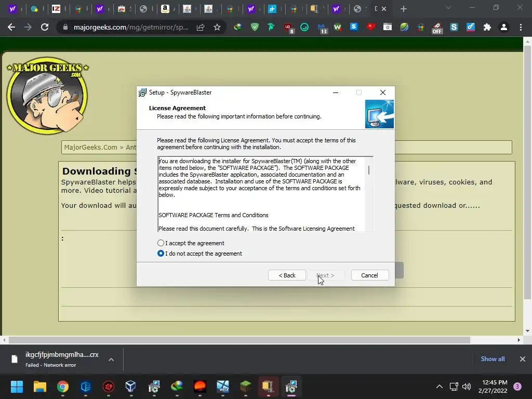Viewport: 532px width, 399px height.
Task: Open the red sunset taskbar app
Action: tap(200, 387)
